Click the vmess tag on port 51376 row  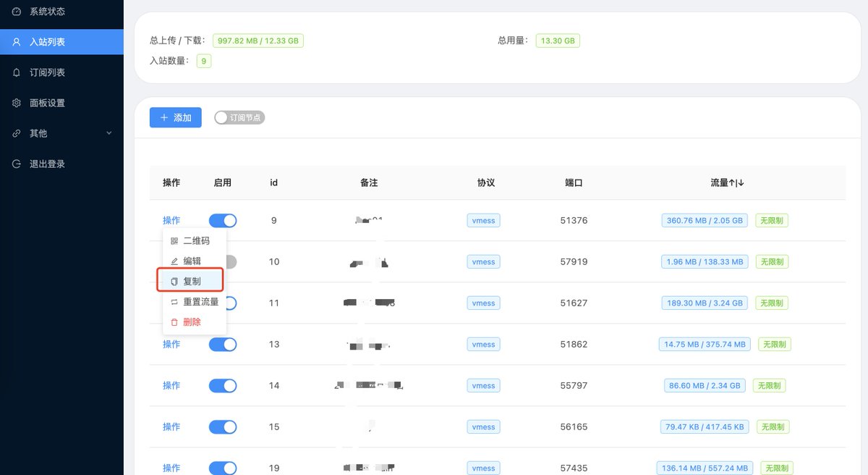(x=484, y=221)
